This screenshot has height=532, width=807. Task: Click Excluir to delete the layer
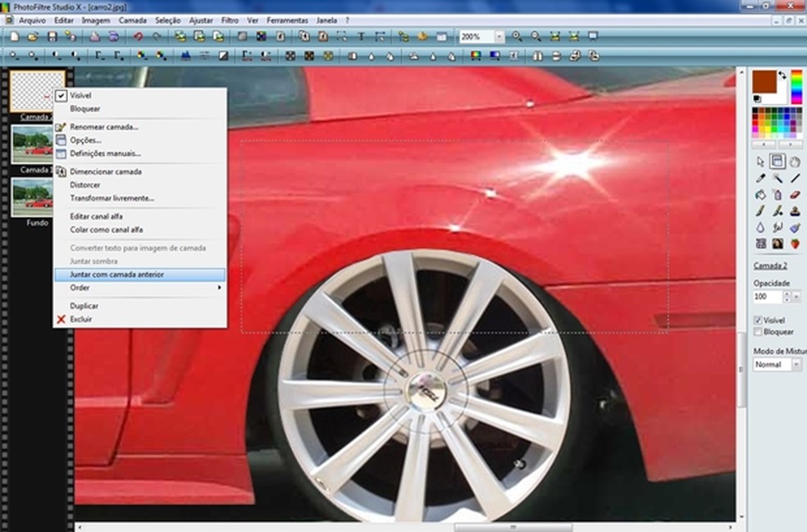click(80, 319)
